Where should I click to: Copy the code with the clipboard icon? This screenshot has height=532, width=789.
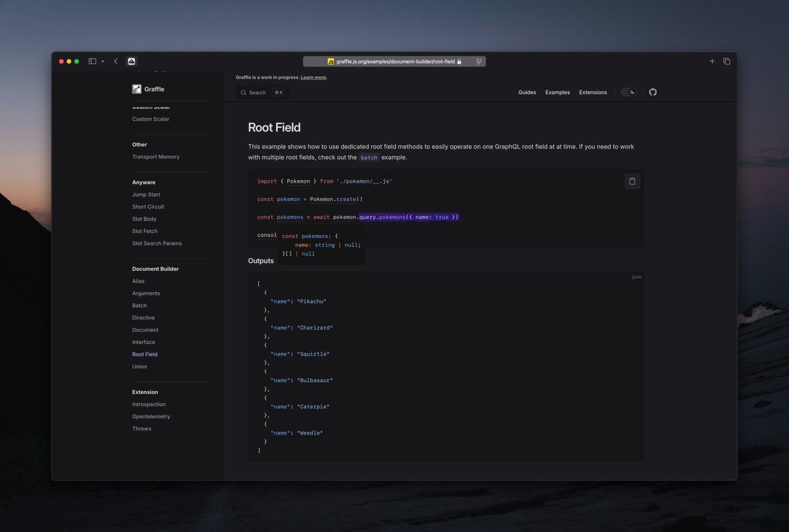[x=632, y=181]
